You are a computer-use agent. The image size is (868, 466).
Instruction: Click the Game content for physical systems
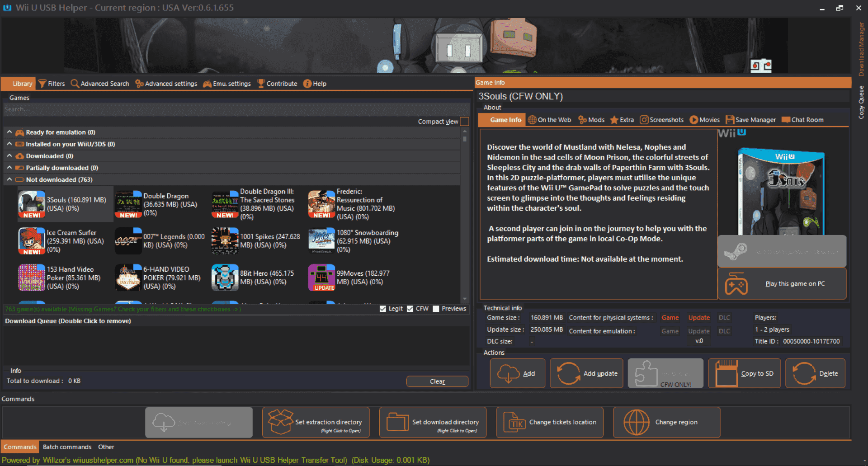[x=670, y=318]
